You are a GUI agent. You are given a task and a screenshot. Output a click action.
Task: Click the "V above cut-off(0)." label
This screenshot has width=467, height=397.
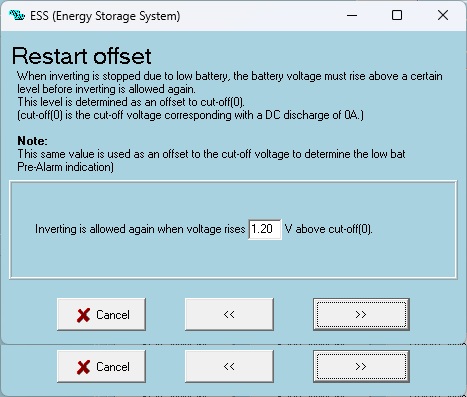coord(328,229)
